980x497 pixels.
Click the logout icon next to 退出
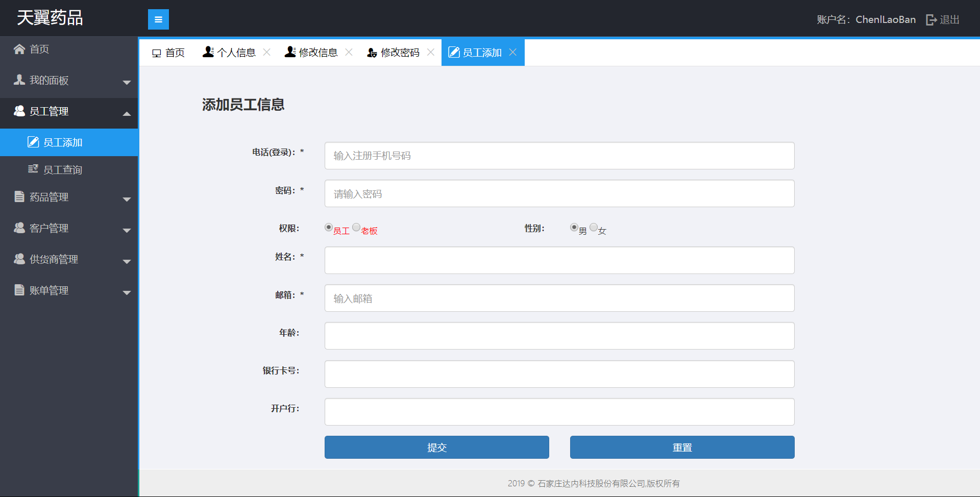931,20
